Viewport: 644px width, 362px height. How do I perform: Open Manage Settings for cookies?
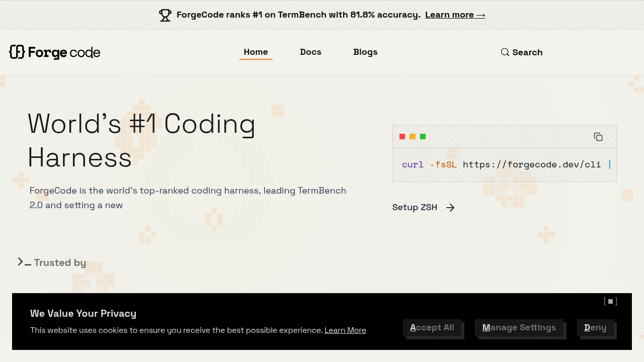[519, 328]
